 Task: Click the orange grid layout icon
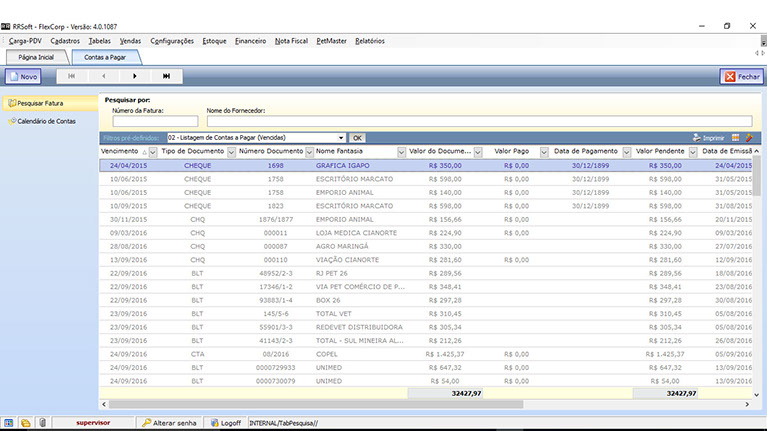click(x=736, y=137)
